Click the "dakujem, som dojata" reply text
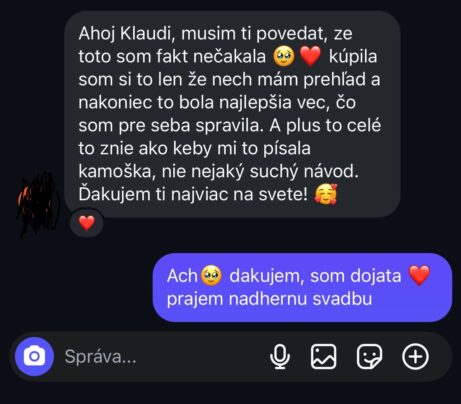461x404 pixels. click(315, 276)
